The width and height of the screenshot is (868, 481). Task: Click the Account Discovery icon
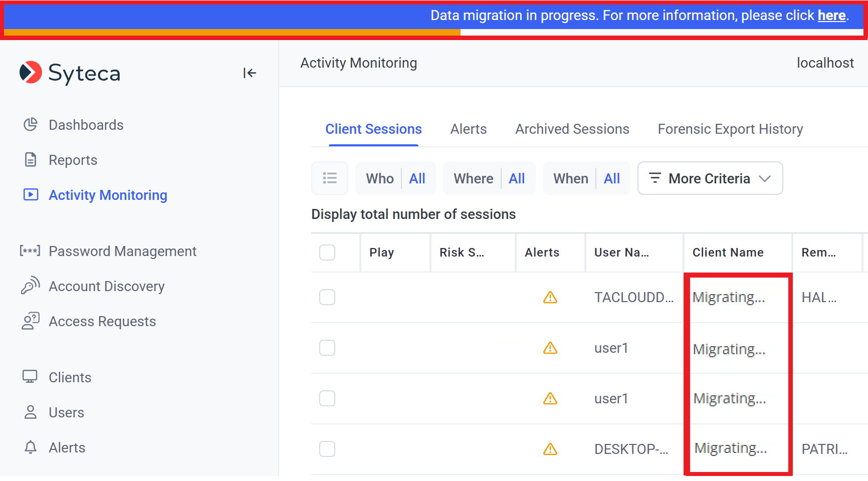pos(30,286)
